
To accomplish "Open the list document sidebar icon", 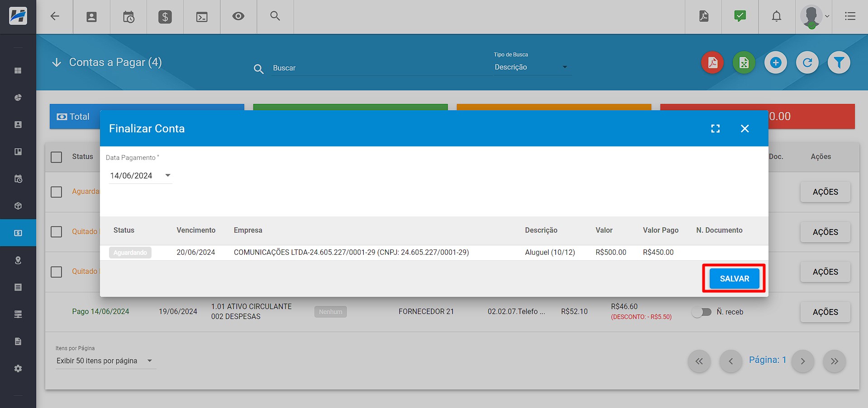I will pyautogui.click(x=18, y=287).
